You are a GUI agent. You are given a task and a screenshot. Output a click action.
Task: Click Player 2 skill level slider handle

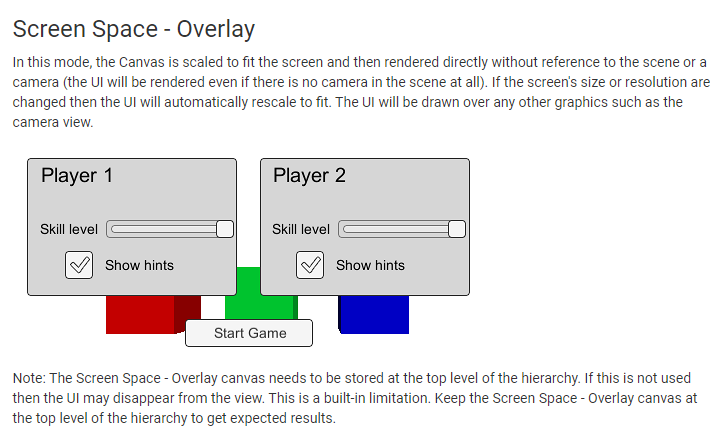click(456, 229)
